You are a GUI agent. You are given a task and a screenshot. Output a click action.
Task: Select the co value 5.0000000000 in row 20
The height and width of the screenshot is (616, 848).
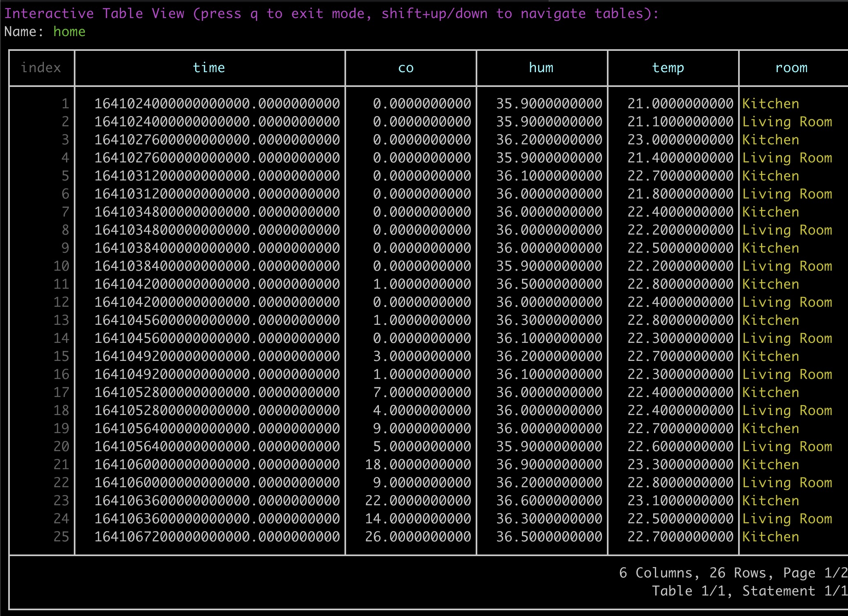point(422,446)
